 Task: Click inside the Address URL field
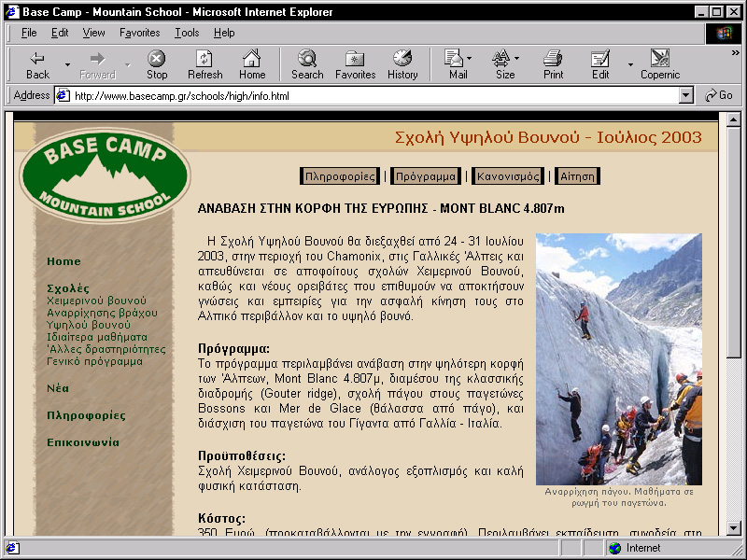click(x=375, y=96)
